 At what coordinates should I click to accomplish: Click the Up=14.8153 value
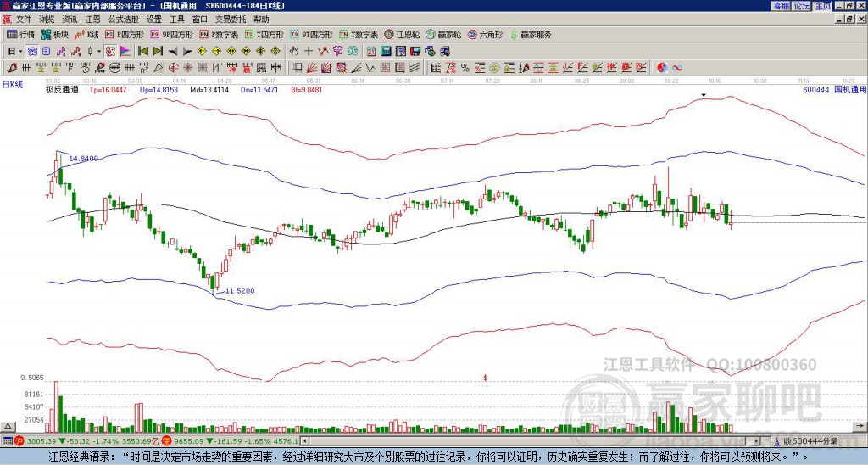coord(159,90)
